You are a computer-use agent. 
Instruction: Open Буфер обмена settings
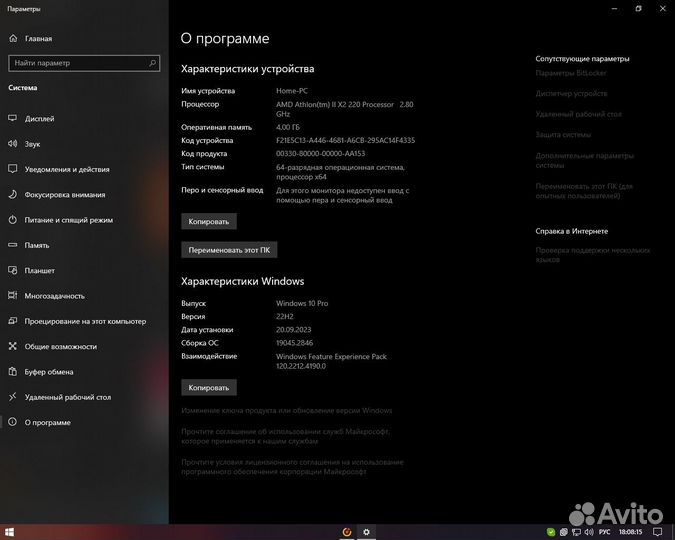[x=41, y=372]
